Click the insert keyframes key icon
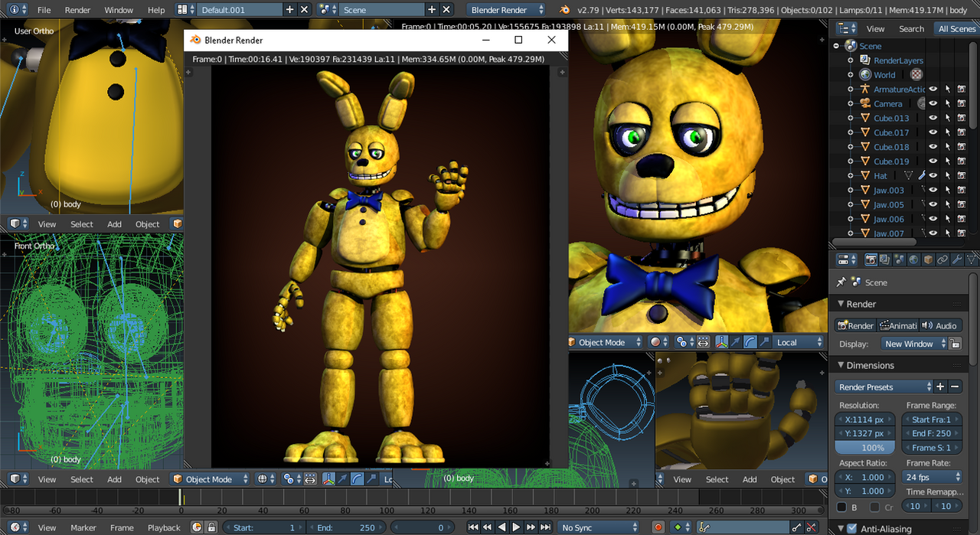980x535 pixels. 797,527
